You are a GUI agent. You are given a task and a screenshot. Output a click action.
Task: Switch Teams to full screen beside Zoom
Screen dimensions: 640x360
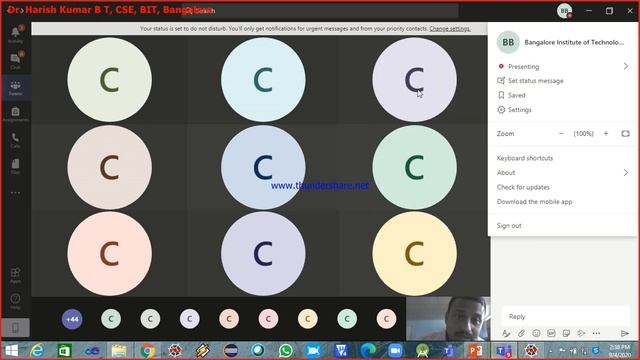tap(625, 133)
